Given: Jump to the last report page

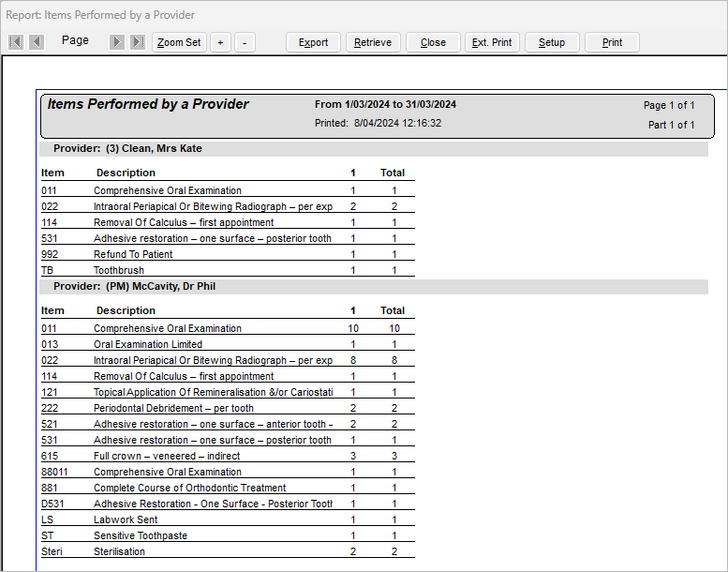Looking at the screenshot, I should coord(138,42).
